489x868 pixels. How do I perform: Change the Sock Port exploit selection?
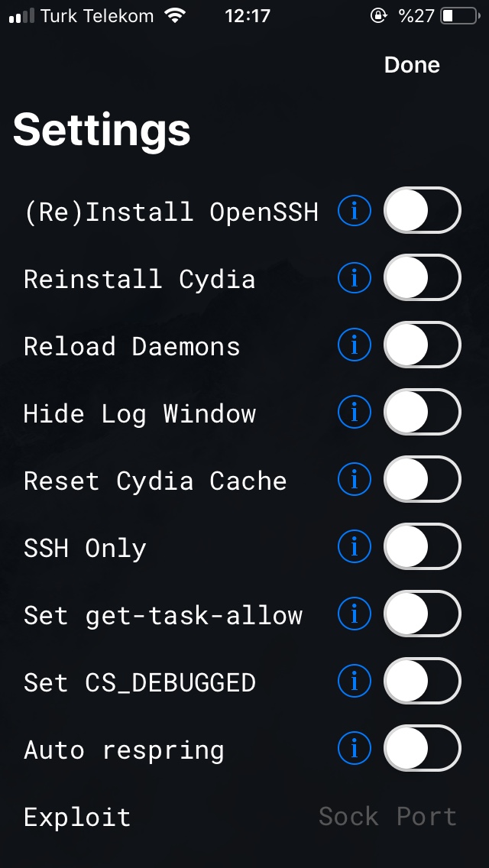point(387,817)
